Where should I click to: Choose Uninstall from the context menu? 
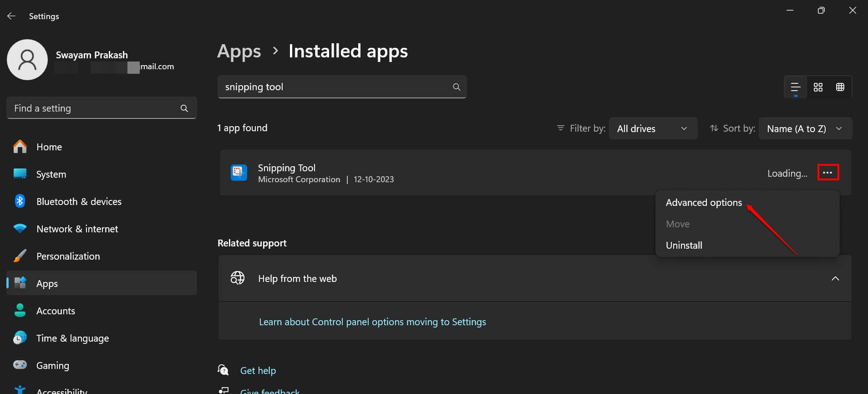[684, 246]
